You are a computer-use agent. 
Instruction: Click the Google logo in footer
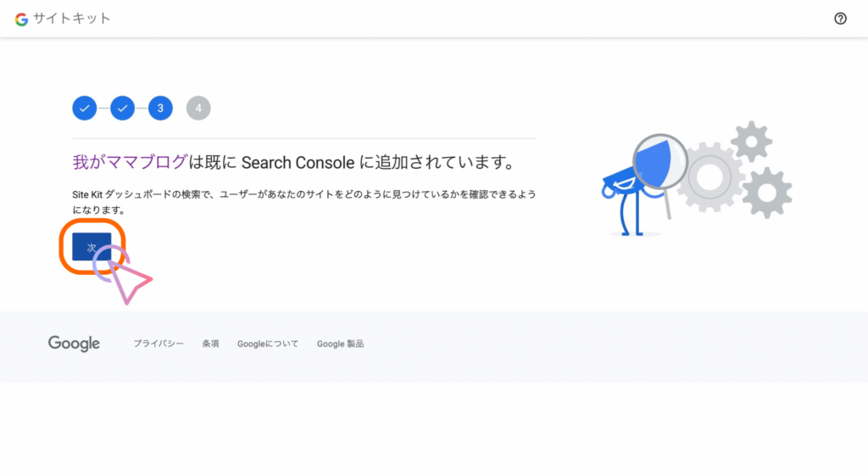[74, 344]
